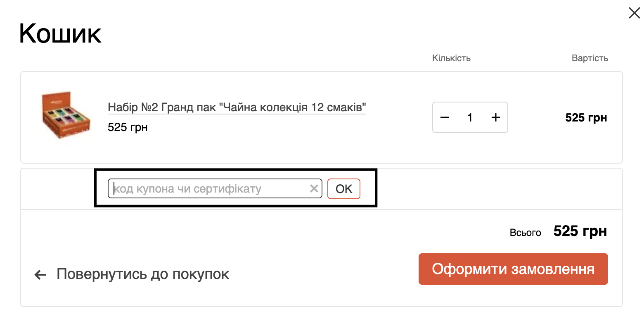The image size is (644, 319).
Task: Click the minus icon to decrease quantity
Action: click(x=445, y=117)
